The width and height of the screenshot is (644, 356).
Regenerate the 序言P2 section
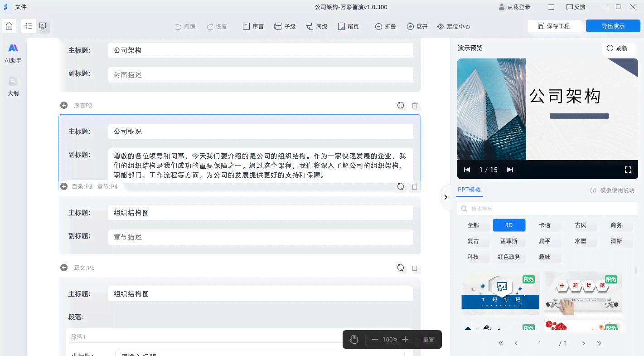click(401, 105)
